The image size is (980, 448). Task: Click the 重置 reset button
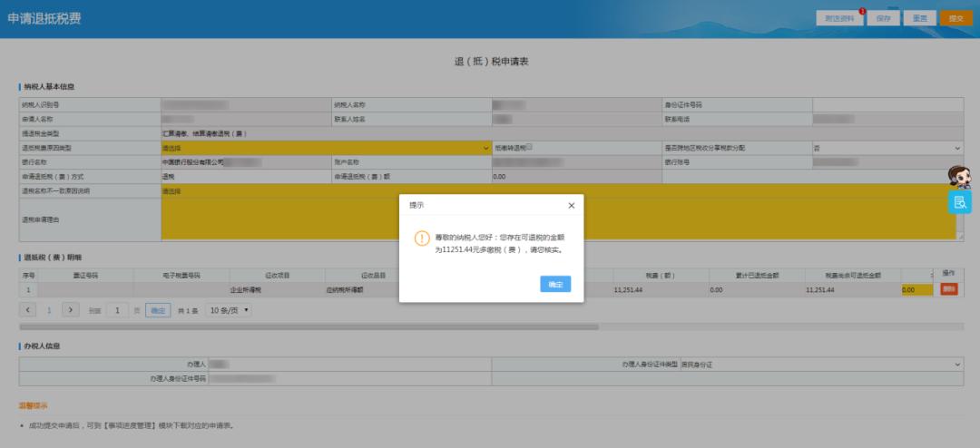point(919,19)
